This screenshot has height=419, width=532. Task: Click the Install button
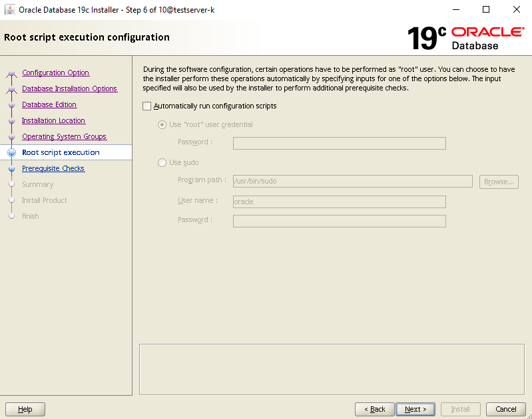[x=460, y=409]
